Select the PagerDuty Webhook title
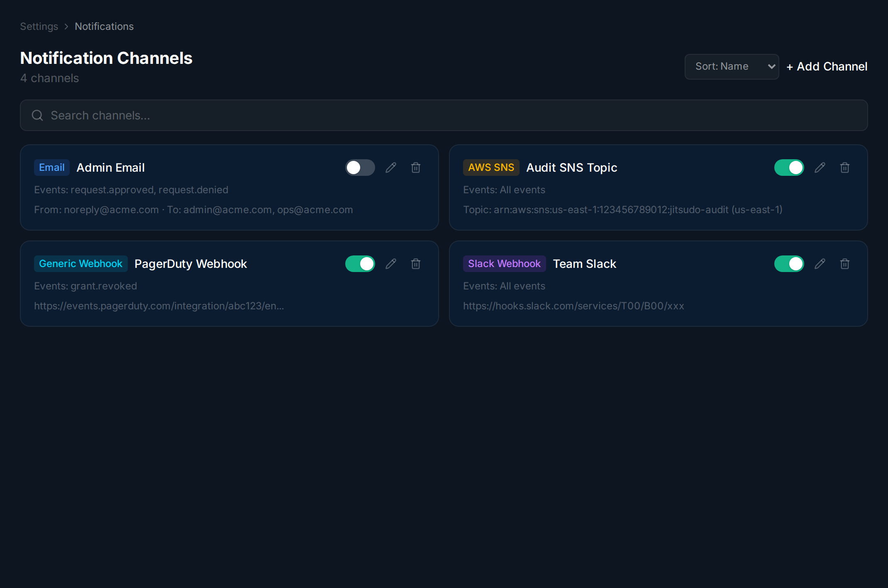 [x=191, y=264]
